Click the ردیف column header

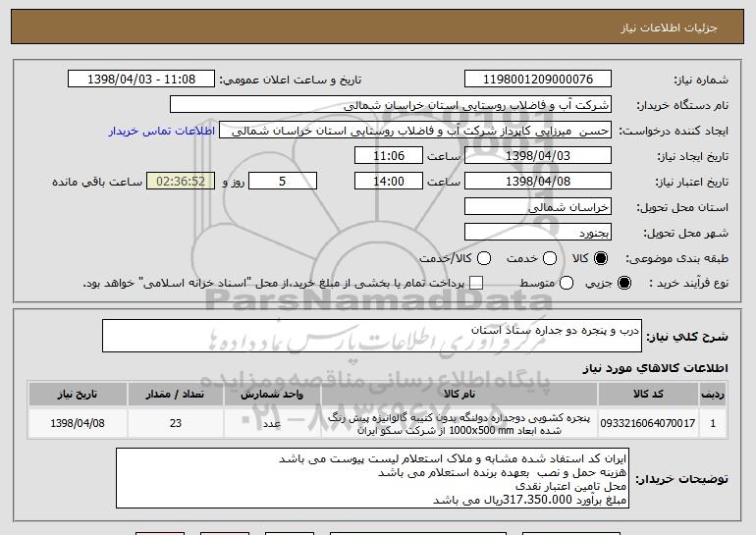[713, 395]
